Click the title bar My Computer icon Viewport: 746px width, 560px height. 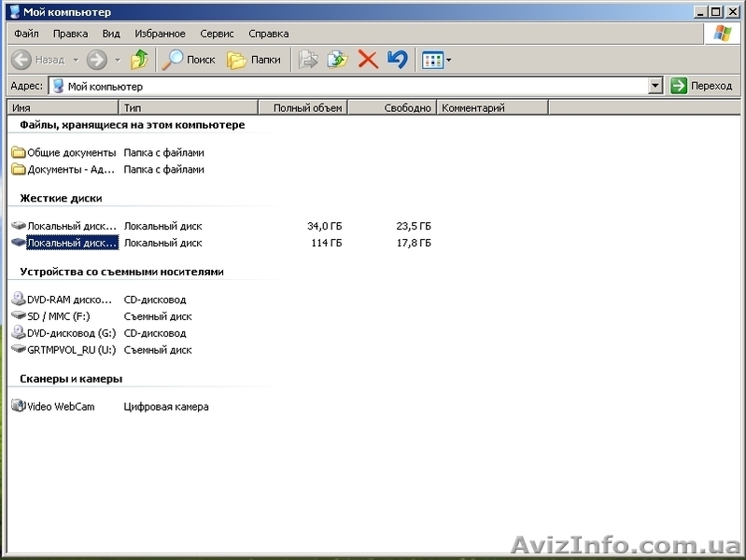[x=15, y=11]
